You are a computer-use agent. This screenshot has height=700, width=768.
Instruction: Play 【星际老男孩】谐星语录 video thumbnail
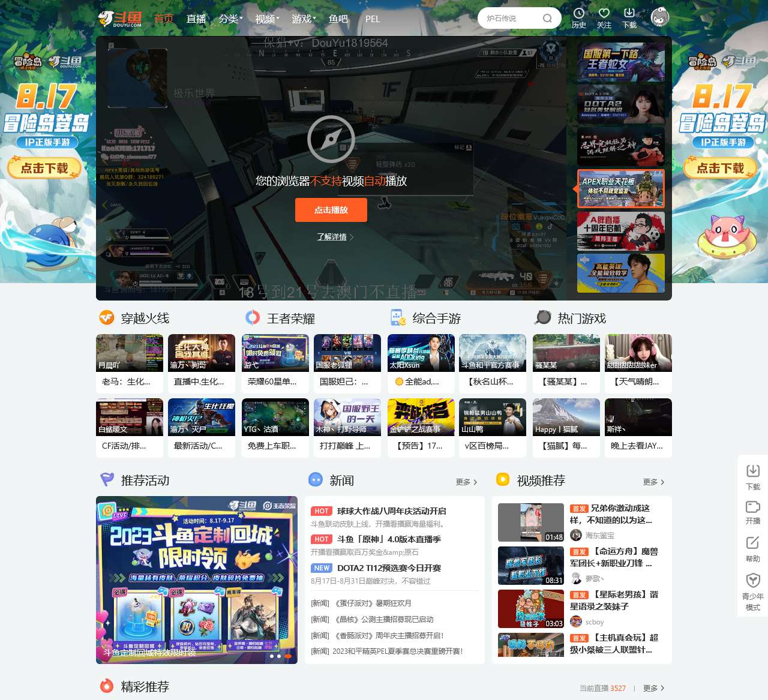531,609
